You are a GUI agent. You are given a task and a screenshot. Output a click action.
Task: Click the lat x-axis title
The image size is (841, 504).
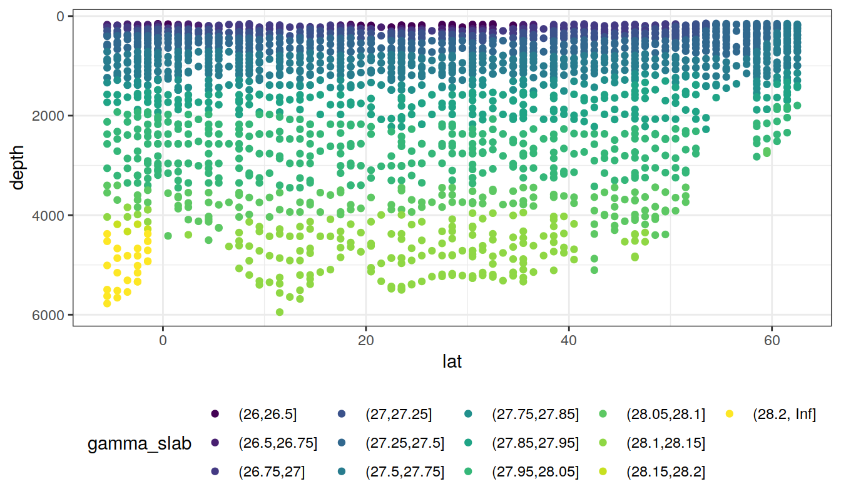[451, 362]
